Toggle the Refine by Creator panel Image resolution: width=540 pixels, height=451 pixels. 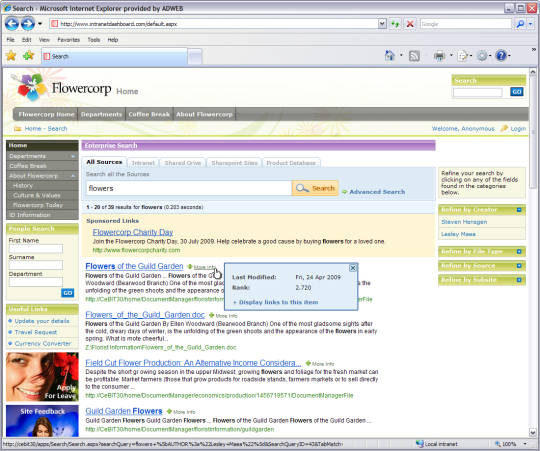(519, 210)
